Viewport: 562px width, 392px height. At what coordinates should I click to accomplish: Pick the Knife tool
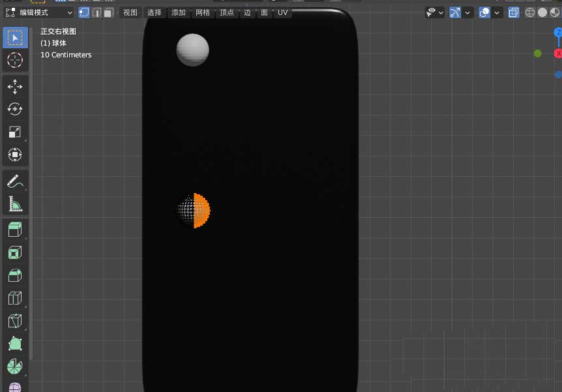point(15,321)
